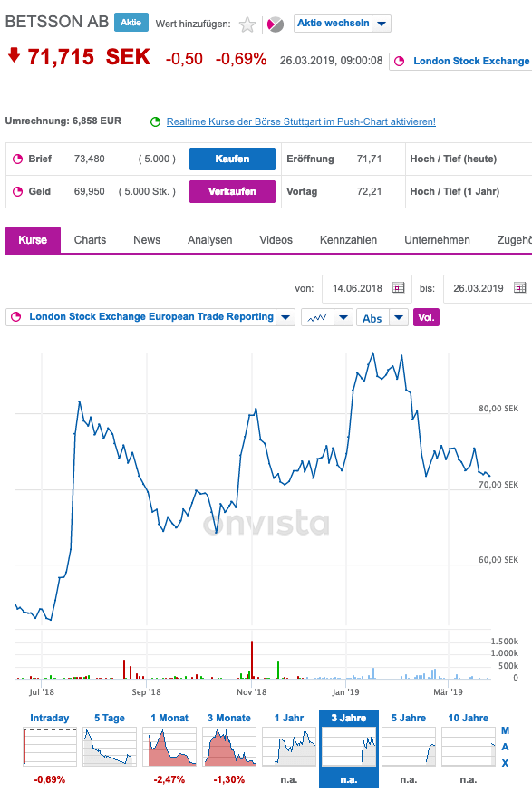Click the pink clock icon in the chart exchange selector

pos(16,316)
